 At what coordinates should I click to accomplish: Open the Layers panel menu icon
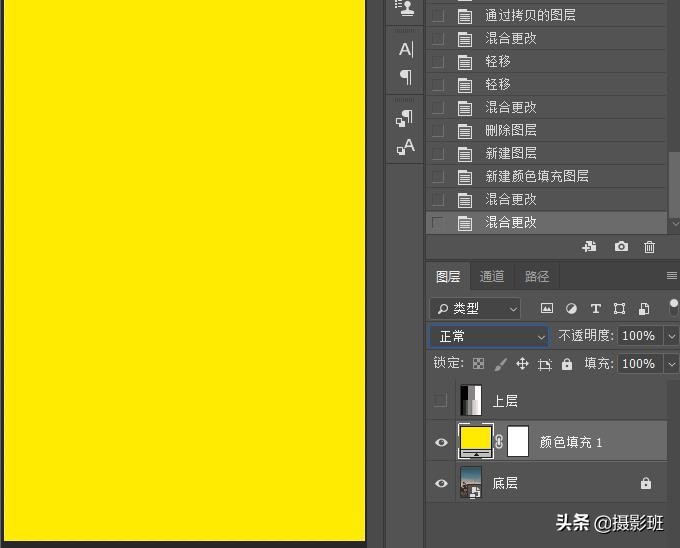672,275
